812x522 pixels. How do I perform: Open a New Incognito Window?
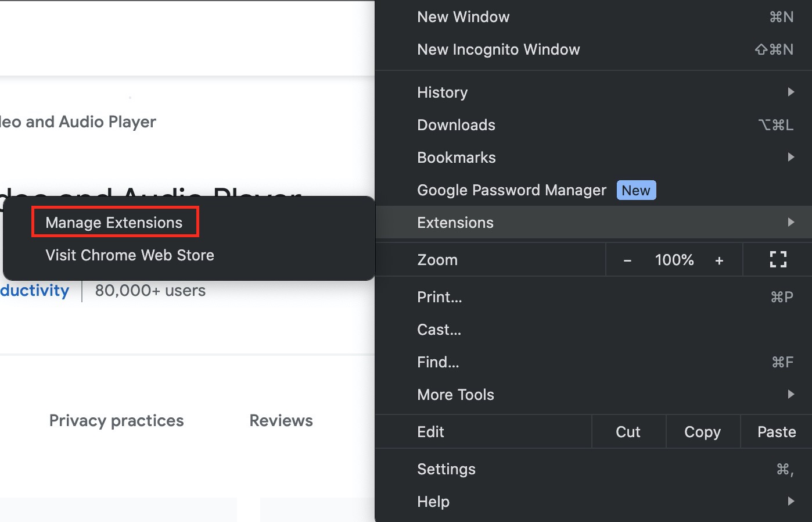tap(594, 49)
